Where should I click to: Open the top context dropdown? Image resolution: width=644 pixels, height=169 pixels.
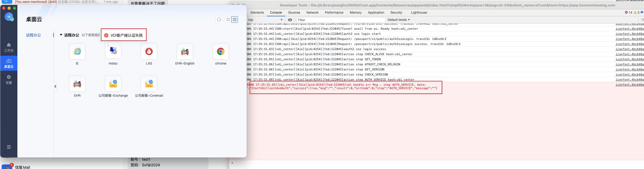coord(265,20)
